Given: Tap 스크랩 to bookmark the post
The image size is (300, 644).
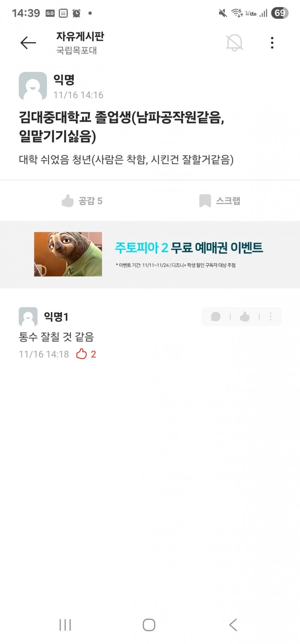Looking at the screenshot, I should [220, 201].
